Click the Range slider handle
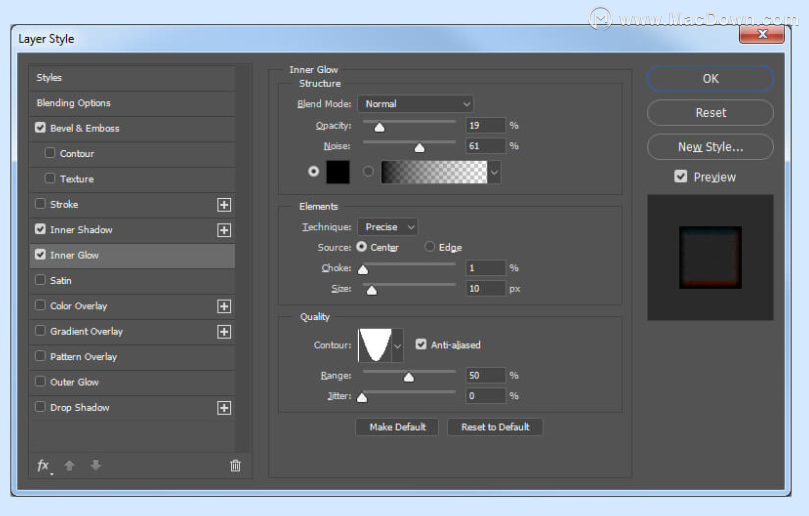The width and height of the screenshot is (809, 516). (409, 377)
